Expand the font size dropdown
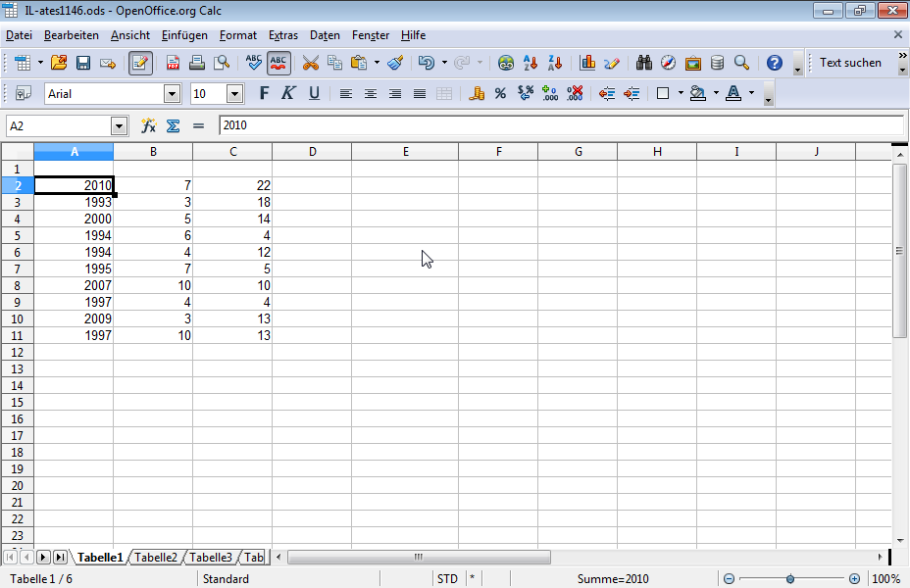This screenshot has width=910, height=588. (x=234, y=94)
